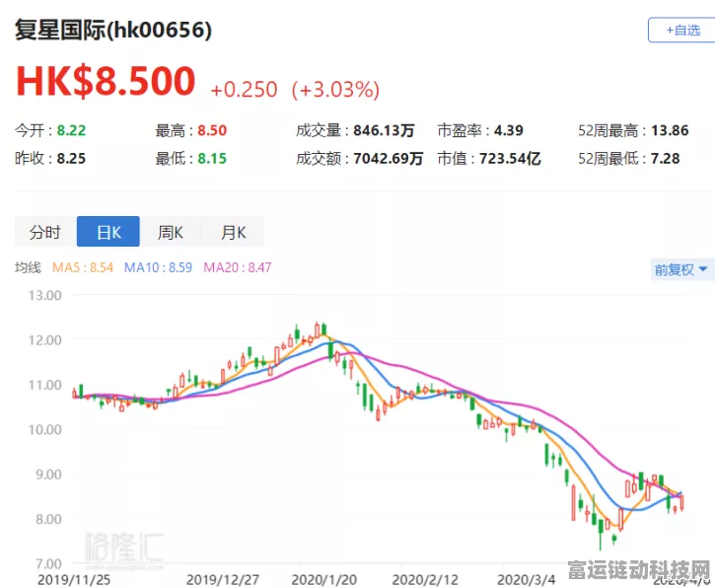Click the 成交额 value 7042.69万

388,158
